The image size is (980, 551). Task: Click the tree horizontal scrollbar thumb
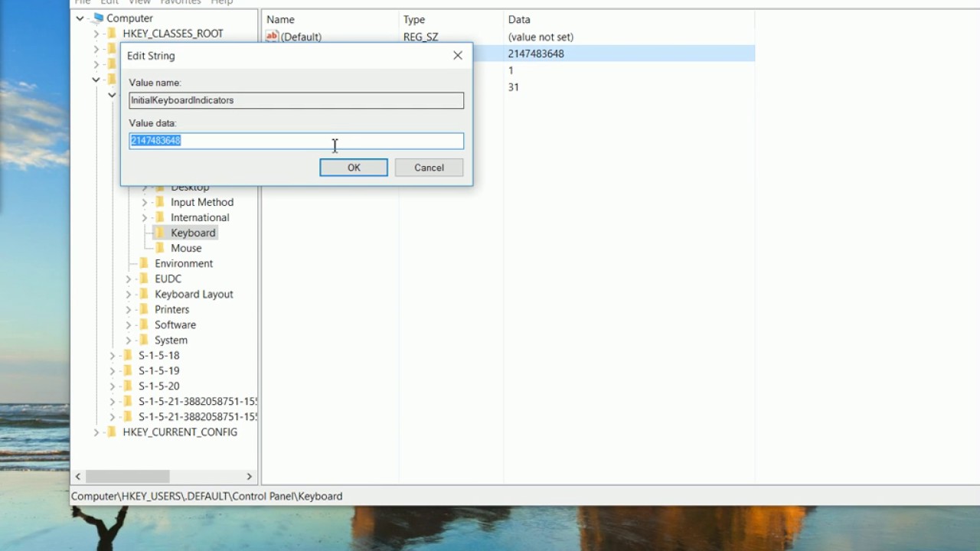127,476
